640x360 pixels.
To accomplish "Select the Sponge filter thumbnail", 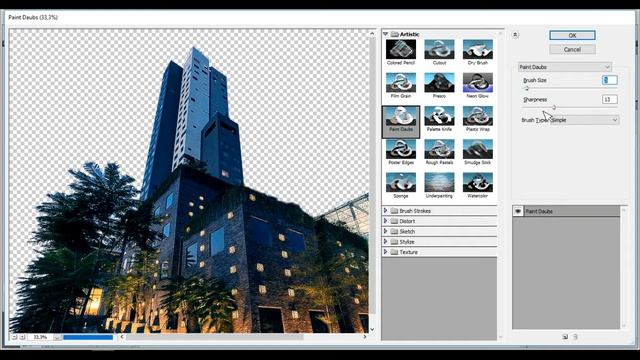I will 401,182.
